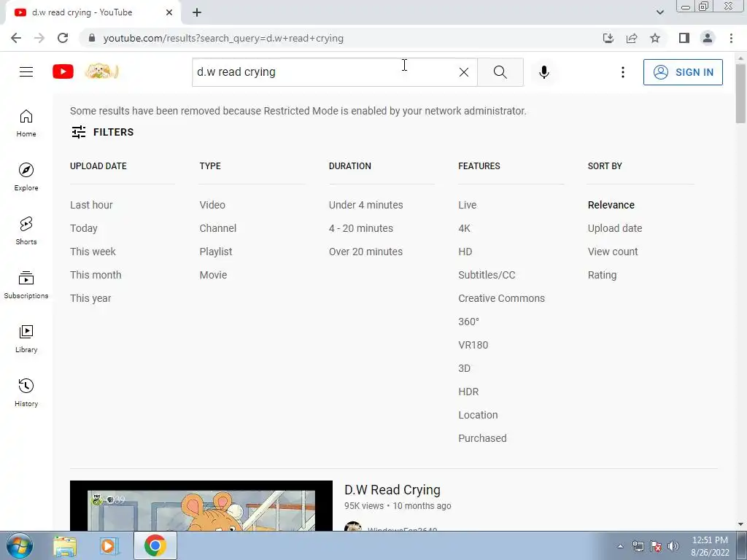Filter uploads by This week

(x=93, y=252)
